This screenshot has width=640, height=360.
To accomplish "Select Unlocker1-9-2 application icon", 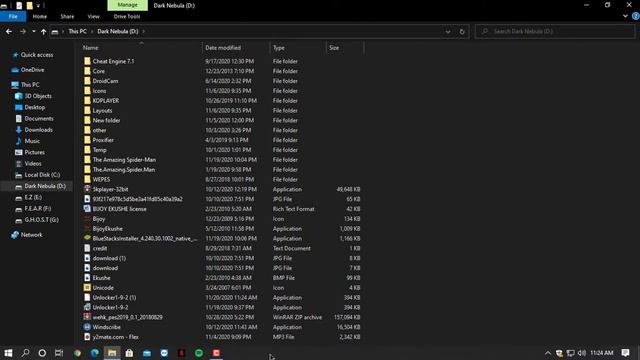I will point(87,307).
